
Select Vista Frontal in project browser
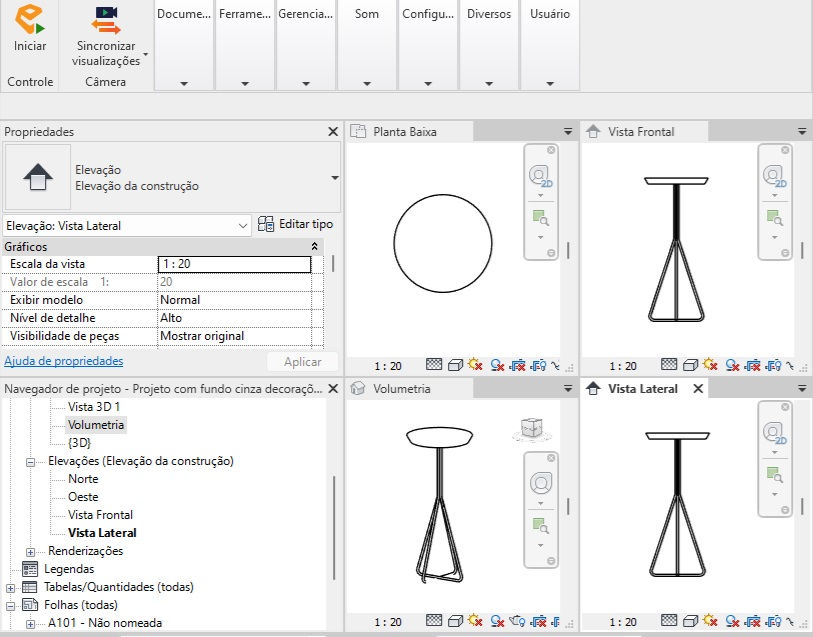pyautogui.click(x=100, y=515)
